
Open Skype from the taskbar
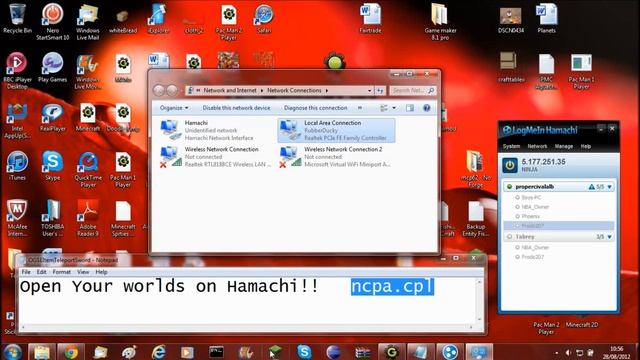(x=304, y=352)
